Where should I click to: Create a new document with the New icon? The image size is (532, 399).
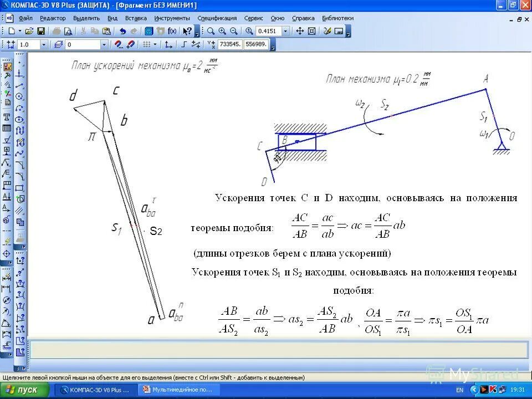coord(12,31)
